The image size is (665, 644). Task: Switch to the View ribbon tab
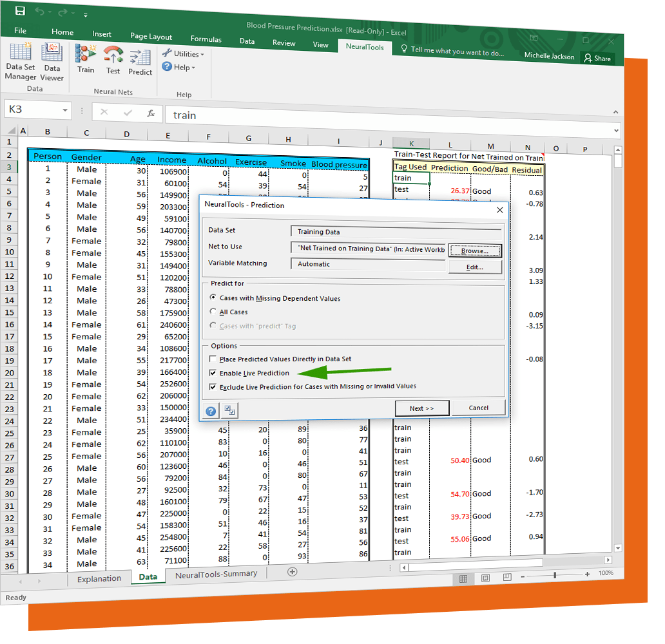tap(321, 44)
